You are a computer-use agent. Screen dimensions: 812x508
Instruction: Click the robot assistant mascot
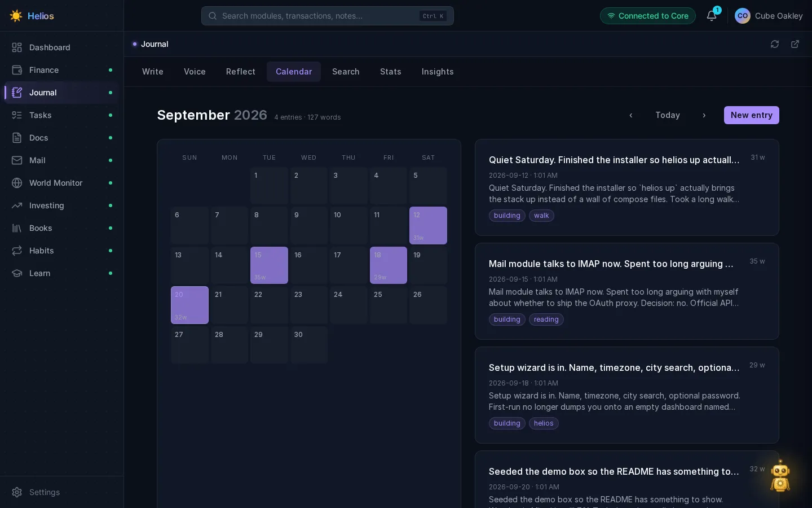pos(780,475)
